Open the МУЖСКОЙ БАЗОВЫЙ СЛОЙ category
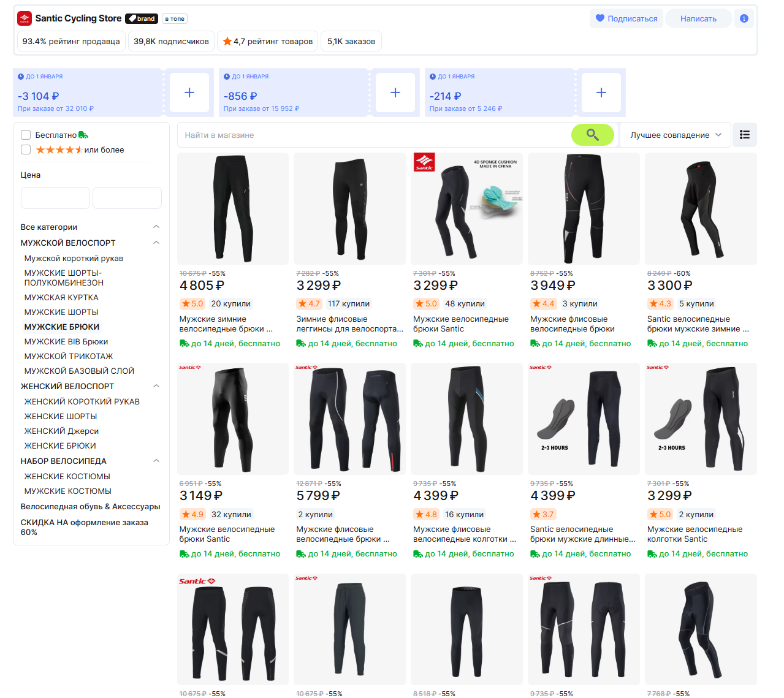This screenshot has height=698, width=784. click(x=79, y=371)
